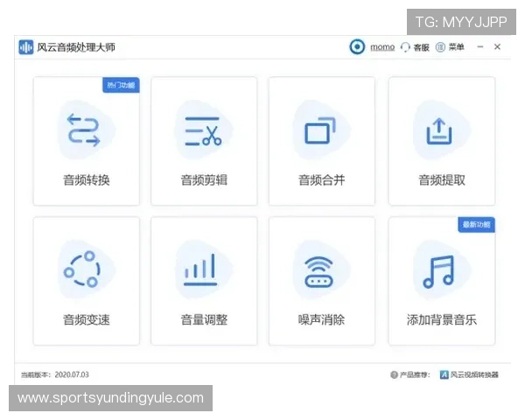This screenshot has width=525, height=420.
Task: Click the user avatar icon beside momo
Action: 357,47
